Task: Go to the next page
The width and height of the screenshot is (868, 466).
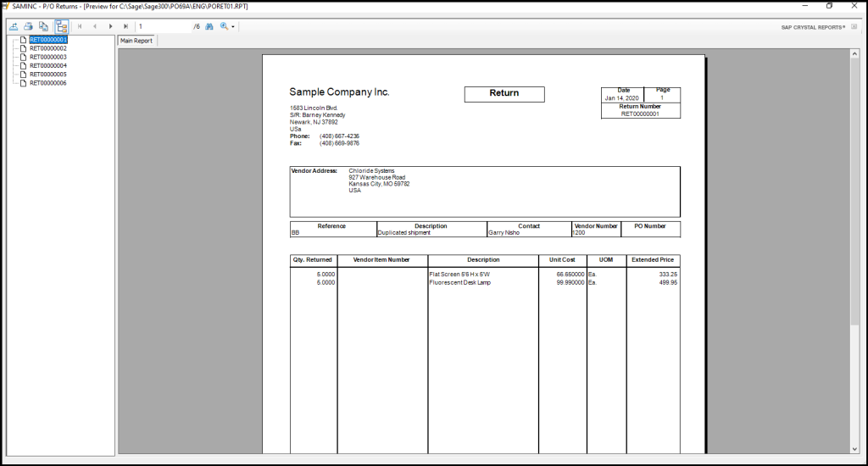Action: click(x=111, y=26)
